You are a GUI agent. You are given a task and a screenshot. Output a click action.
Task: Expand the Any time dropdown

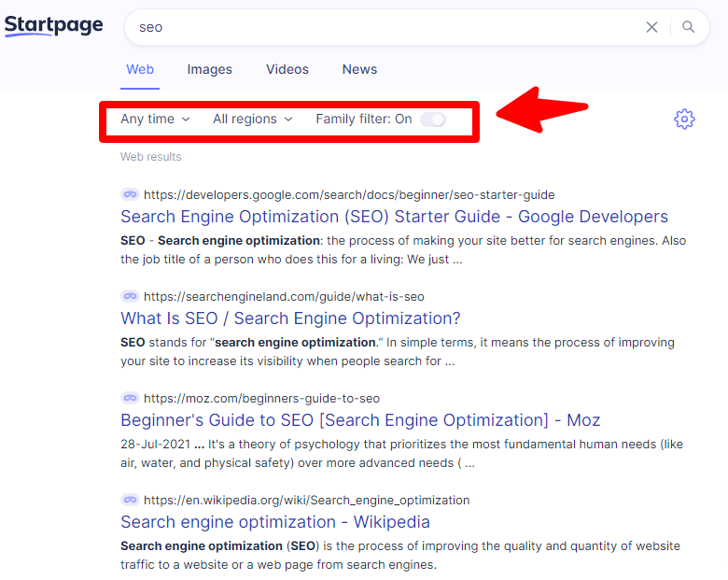pyautogui.click(x=155, y=119)
